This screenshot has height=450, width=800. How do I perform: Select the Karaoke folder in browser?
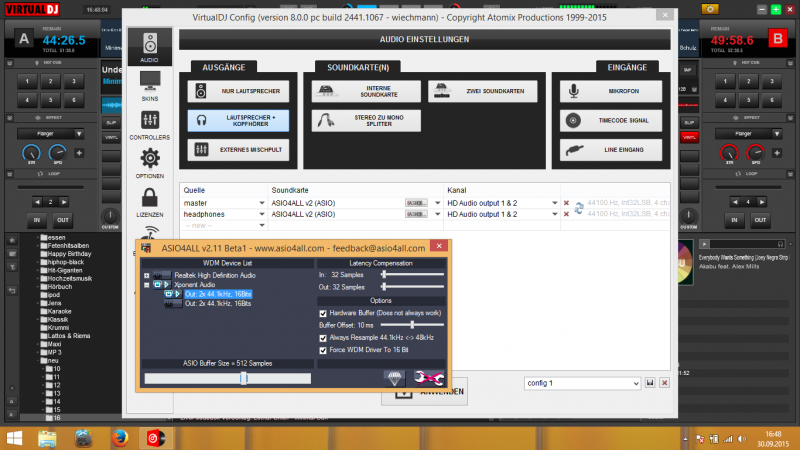(59, 311)
